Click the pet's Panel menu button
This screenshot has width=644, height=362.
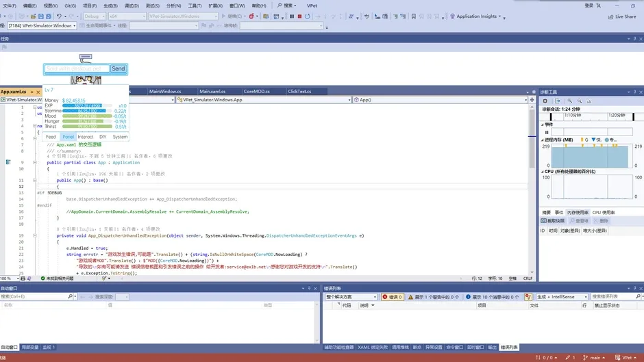pos(69,137)
